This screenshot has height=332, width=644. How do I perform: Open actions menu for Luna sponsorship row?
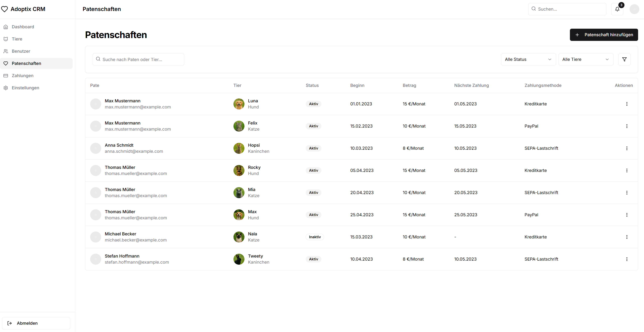click(x=626, y=104)
